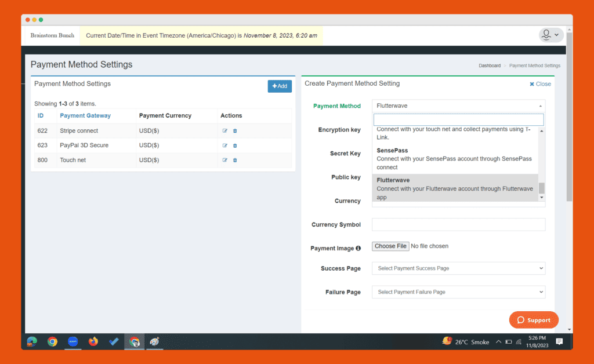
Task: Click the dropdown list scroll-down arrow
Action: pos(542,198)
